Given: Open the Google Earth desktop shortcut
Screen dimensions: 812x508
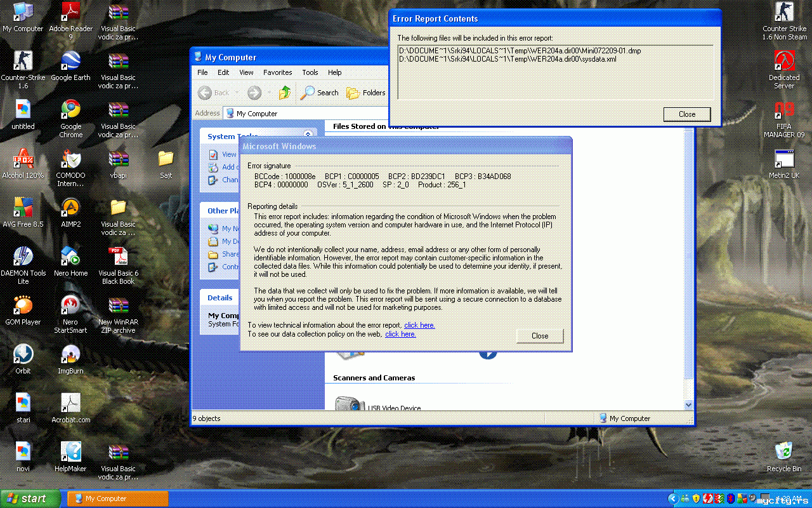Looking at the screenshot, I should coord(70,67).
